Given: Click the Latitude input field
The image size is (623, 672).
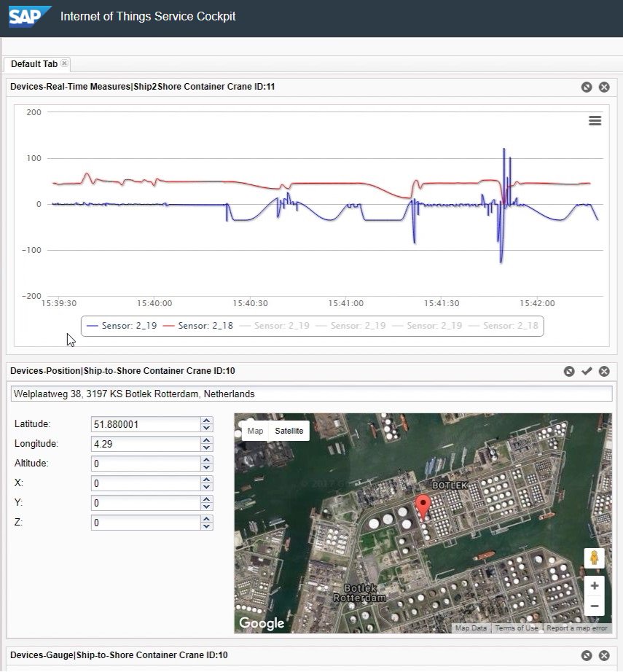Looking at the screenshot, I should tap(146, 424).
